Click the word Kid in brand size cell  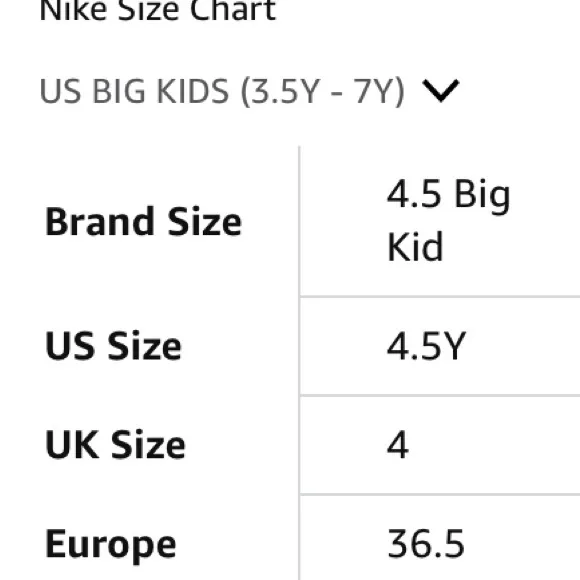pyautogui.click(x=415, y=246)
